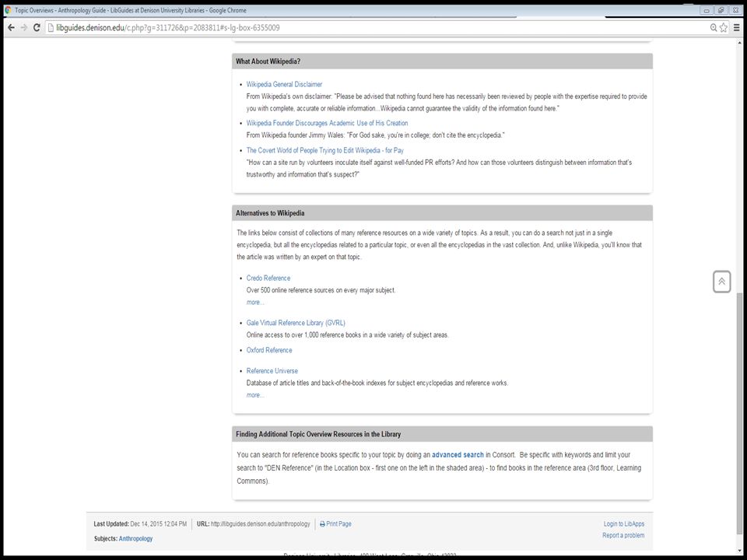Image resolution: width=747 pixels, height=560 pixels.
Task: Open the Wikipedia General Disclaimer link
Action: click(284, 84)
